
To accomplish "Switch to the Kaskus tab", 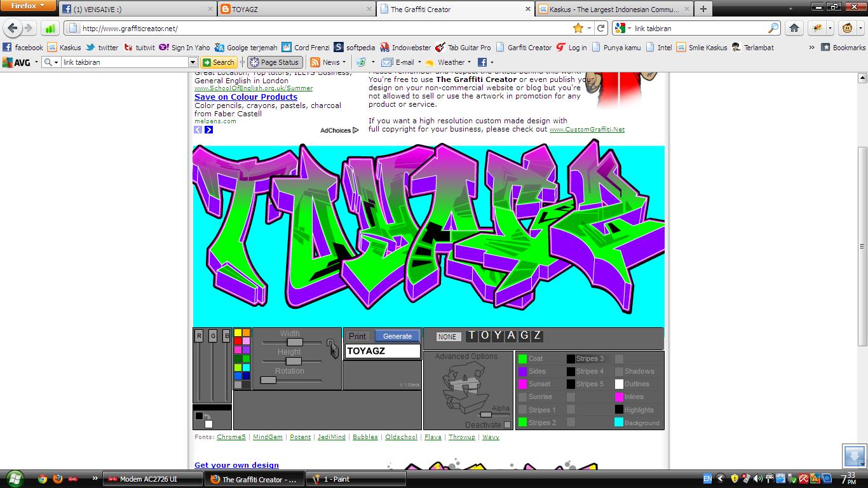I will click(613, 10).
